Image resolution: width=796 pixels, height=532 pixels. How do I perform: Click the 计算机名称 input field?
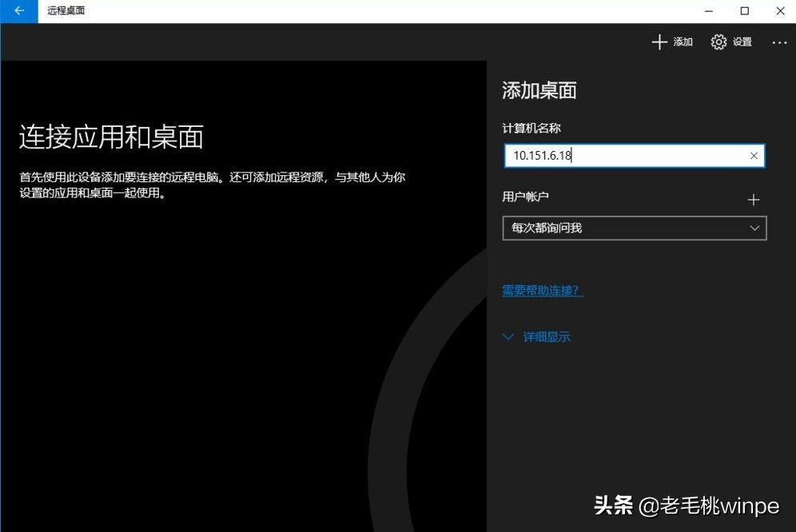point(634,156)
